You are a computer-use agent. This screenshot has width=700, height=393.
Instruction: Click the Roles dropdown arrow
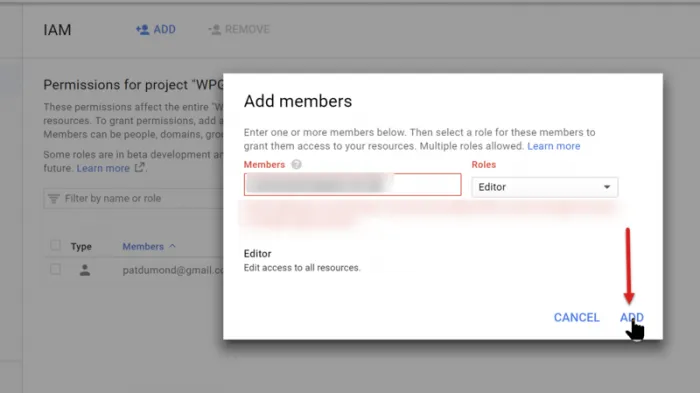(x=607, y=187)
